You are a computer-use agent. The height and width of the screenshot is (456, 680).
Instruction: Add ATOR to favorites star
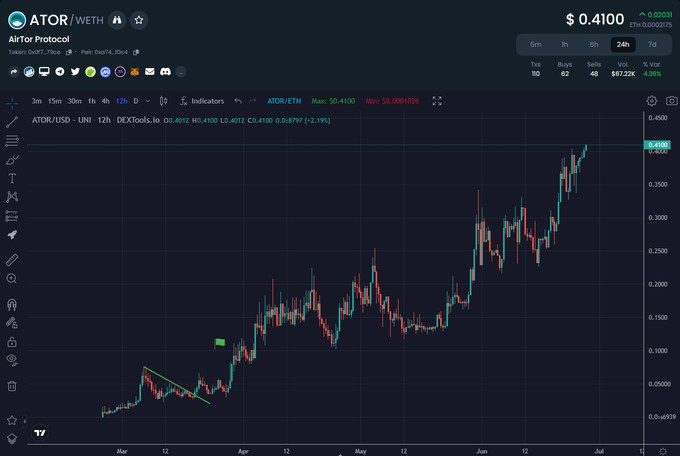click(x=139, y=20)
